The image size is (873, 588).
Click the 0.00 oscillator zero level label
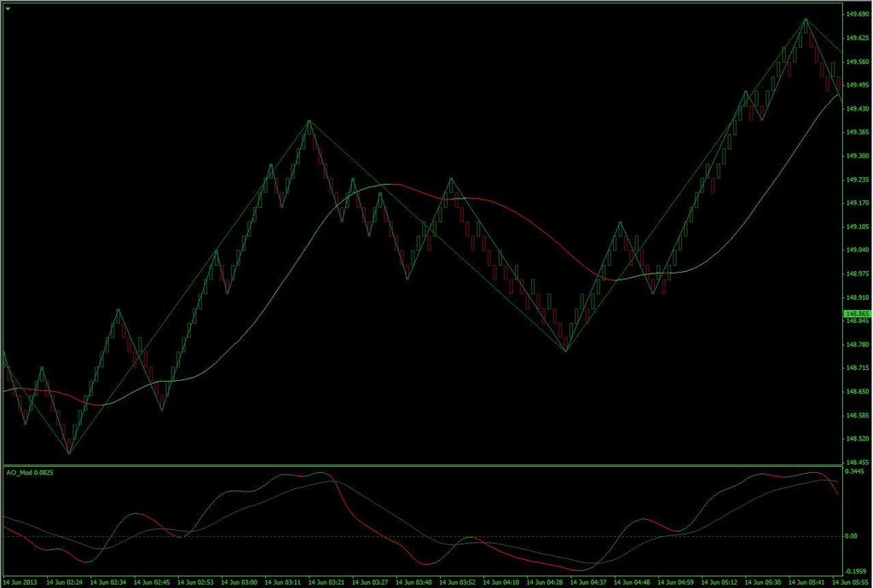pyautogui.click(x=852, y=536)
